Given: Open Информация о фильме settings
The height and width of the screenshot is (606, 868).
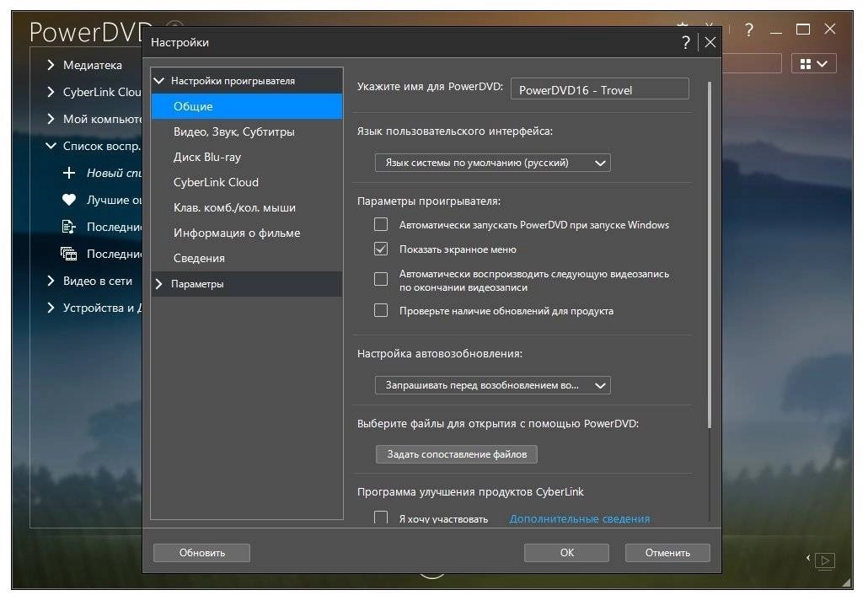Looking at the screenshot, I should point(247,233).
